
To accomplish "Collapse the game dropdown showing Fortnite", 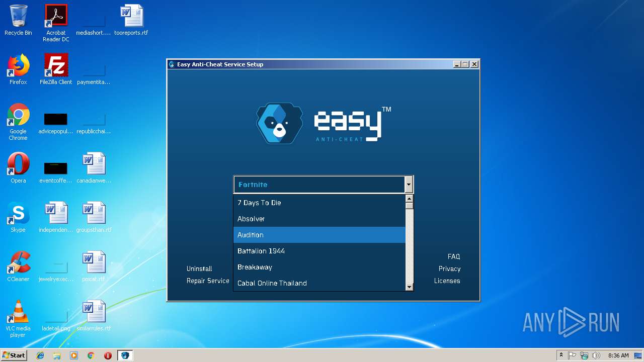I will click(409, 185).
